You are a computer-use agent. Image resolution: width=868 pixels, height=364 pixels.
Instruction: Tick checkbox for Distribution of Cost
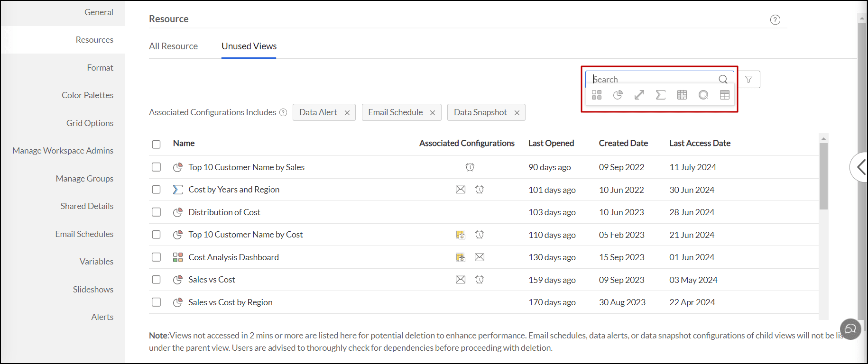point(156,212)
